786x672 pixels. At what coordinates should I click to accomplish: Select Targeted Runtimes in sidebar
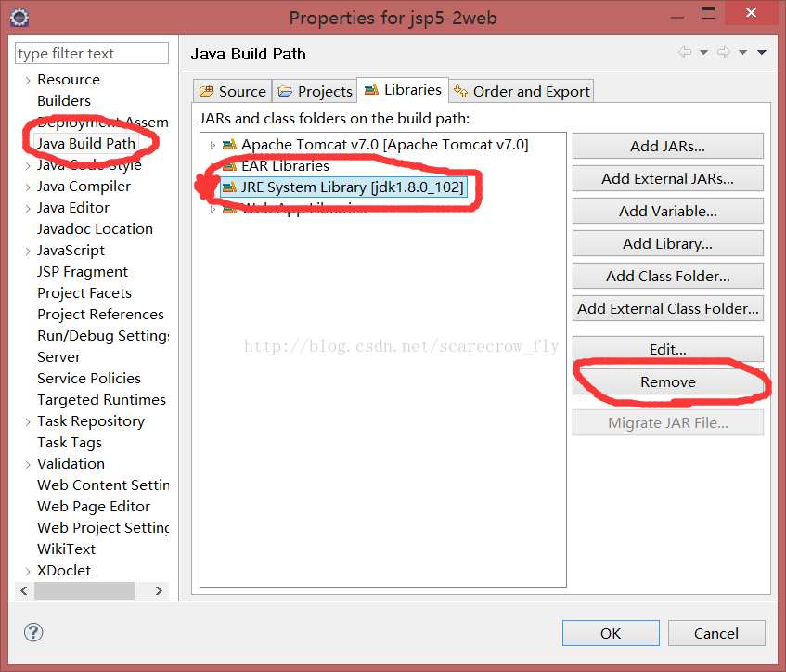[x=101, y=400]
